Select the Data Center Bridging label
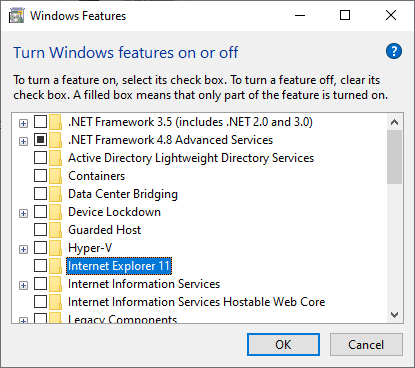The width and height of the screenshot is (415, 368). (123, 194)
